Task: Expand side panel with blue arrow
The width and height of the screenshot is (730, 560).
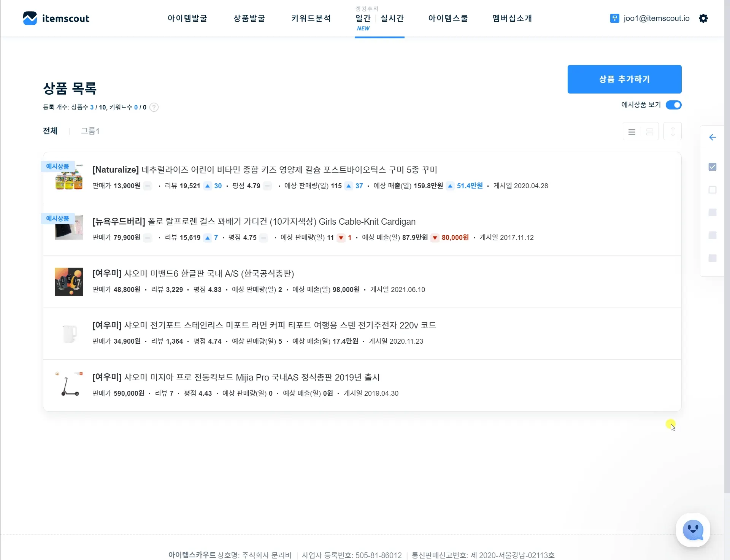Action: pyautogui.click(x=713, y=137)
